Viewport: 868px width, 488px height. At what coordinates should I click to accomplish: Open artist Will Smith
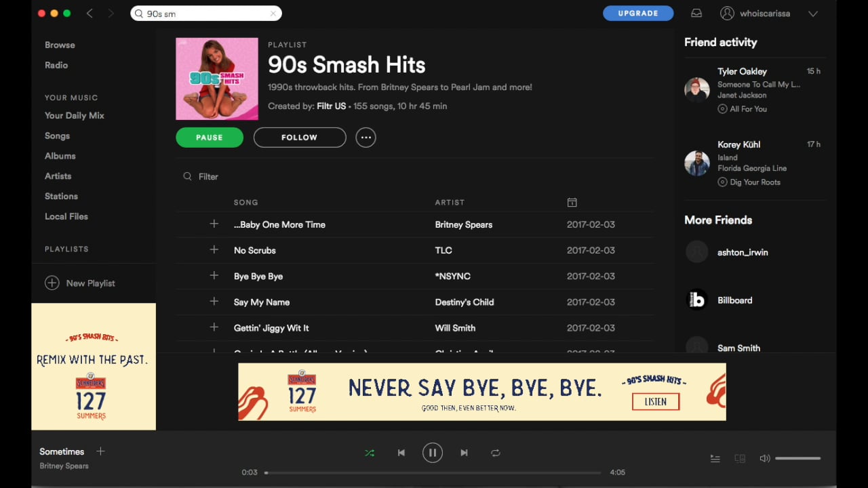click(x=455, y=327)
